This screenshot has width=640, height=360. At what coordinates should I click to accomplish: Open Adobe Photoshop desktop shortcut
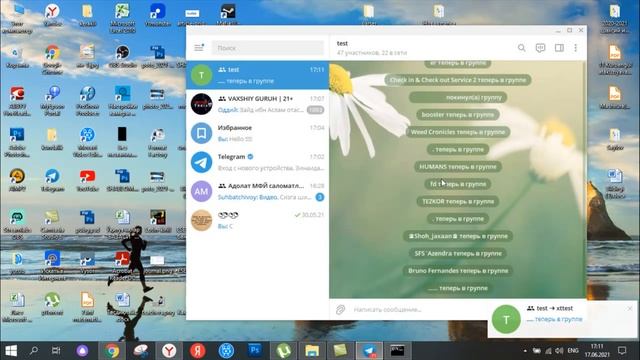pyautogui.click(x=17, y=142)
